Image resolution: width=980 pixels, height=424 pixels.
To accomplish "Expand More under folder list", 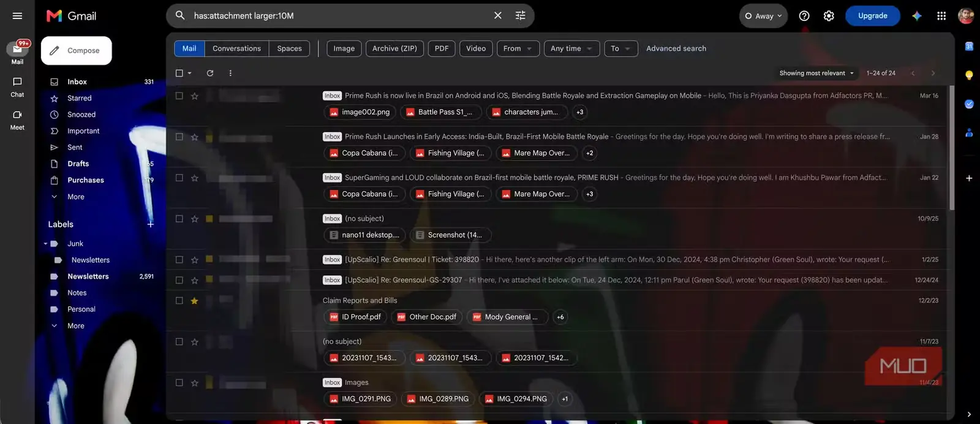I will click(76, 197).
